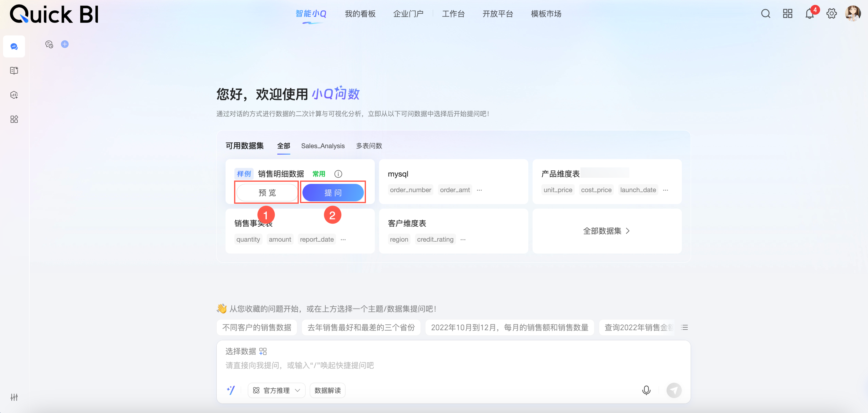Image resolution: width=868 pixels, height=413 pixels.
Task: Open the notification bell with badge
Action: 809,14
